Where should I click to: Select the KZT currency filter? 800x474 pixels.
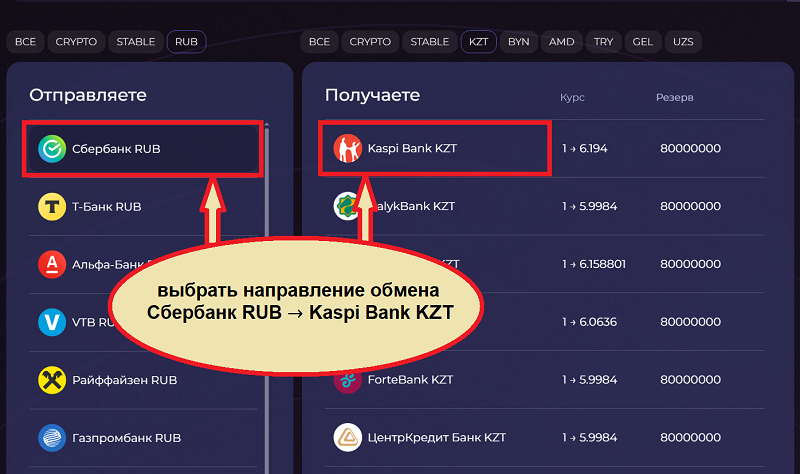479,42
